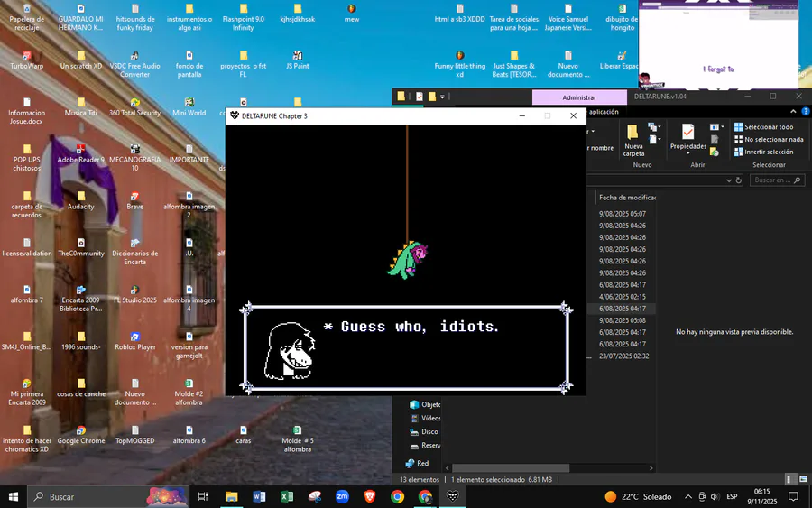Click the Windows taskbar Buscar search box
The image size is (812, 508).
[107, 496]
